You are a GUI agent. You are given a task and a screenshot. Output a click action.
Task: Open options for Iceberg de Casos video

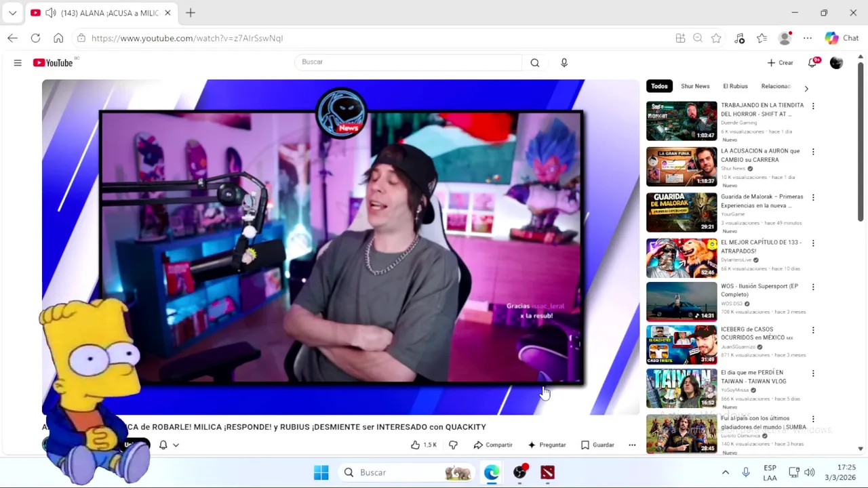[x=813, y=330]
